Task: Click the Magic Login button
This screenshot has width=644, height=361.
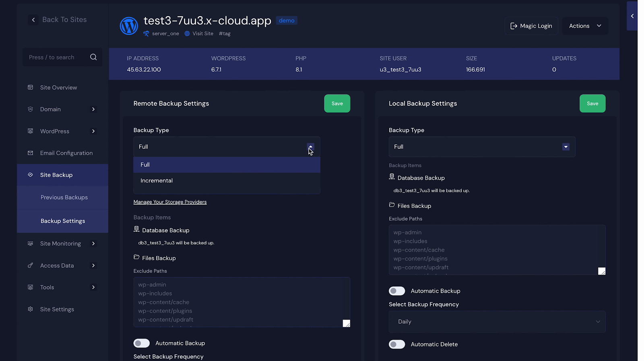Action: coord(531,26)
